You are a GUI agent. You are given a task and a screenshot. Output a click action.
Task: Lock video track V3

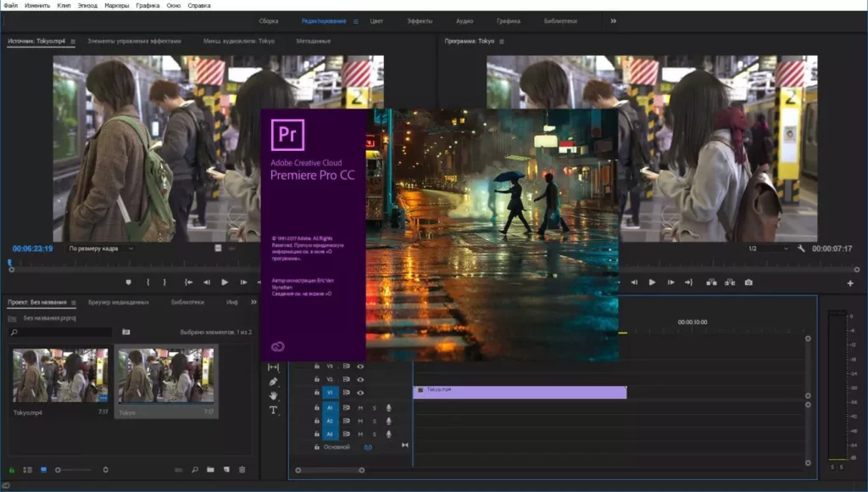316,366
